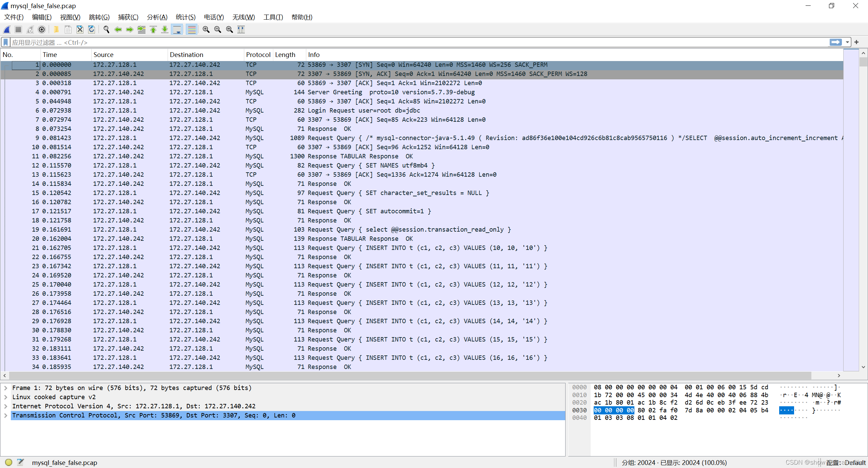Viewport: 868px width, 468px height.
Task: Click the open capture file folder icon
Action: [x=56, y=30]
